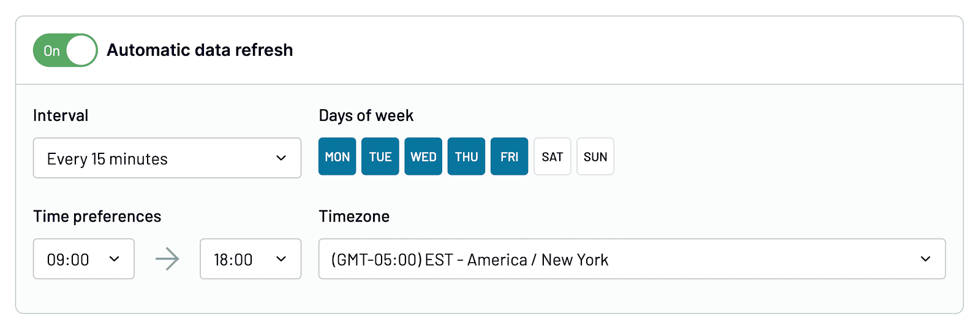Open the Interval dropdown showing Every 15 minutes
This screenshot has width=980, height=330.
pyautogui.click(x=167, y=158)
